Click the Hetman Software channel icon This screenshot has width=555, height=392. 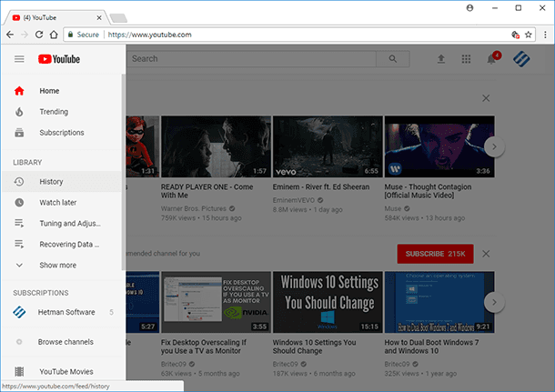click(19, 312)
